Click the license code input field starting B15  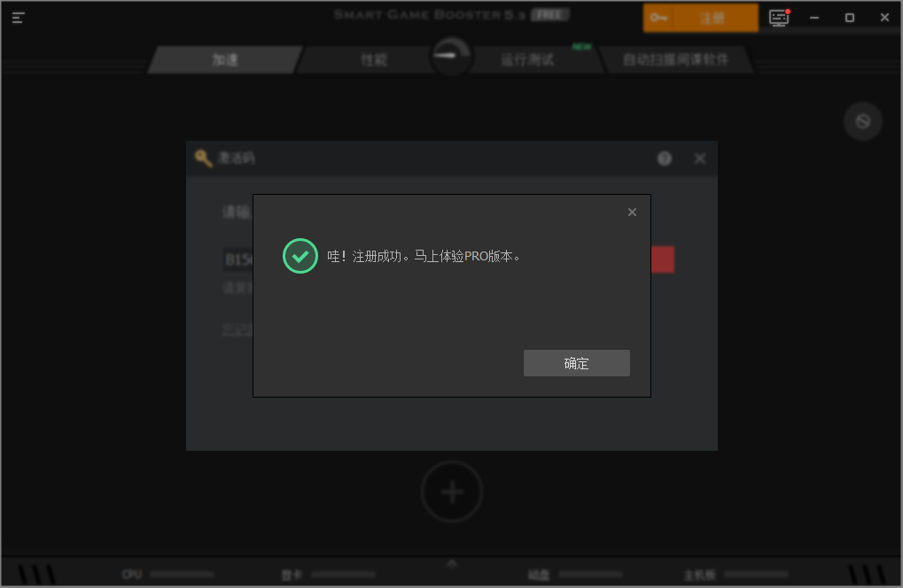[238, 259]
